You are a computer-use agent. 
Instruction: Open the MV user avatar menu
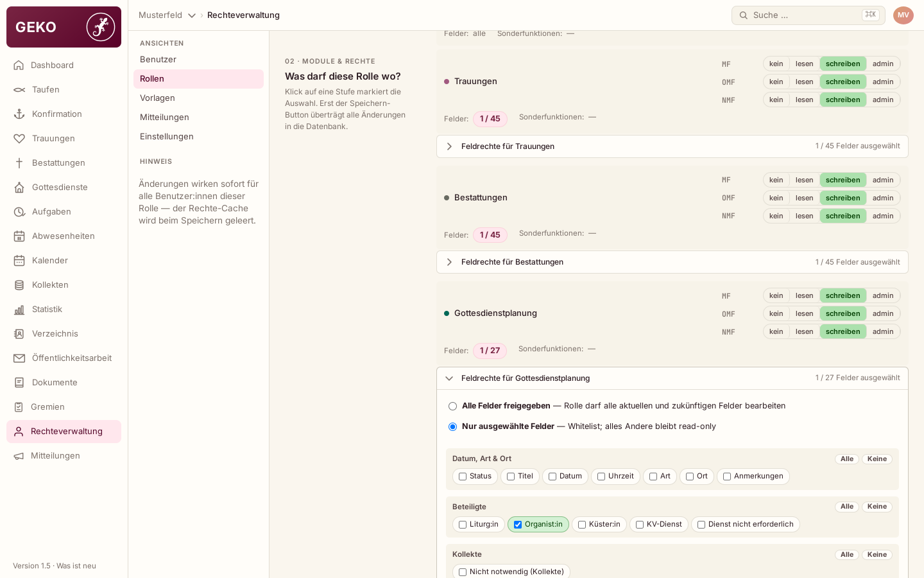pyautogui.click(x=903, y=15)
